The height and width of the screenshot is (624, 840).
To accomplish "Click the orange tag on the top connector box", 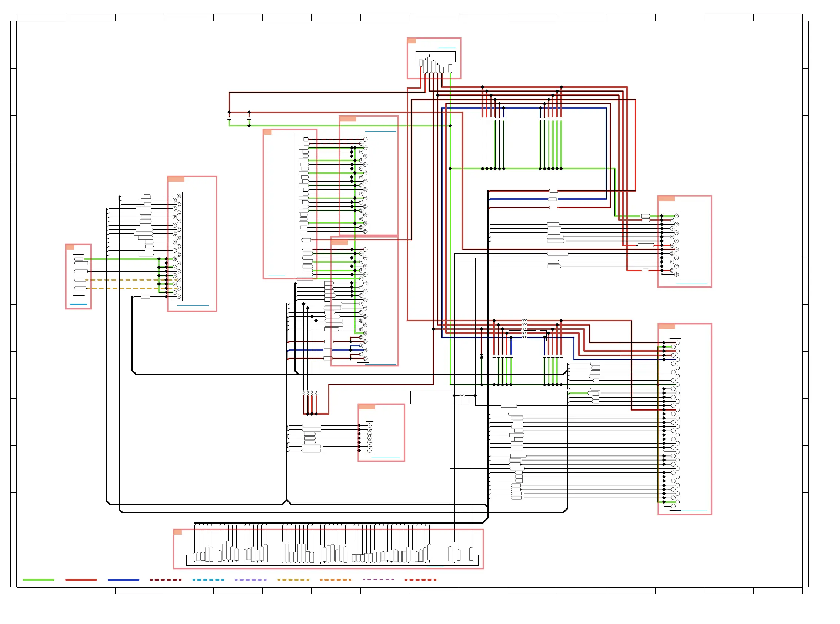I will [x=411, y=41].
